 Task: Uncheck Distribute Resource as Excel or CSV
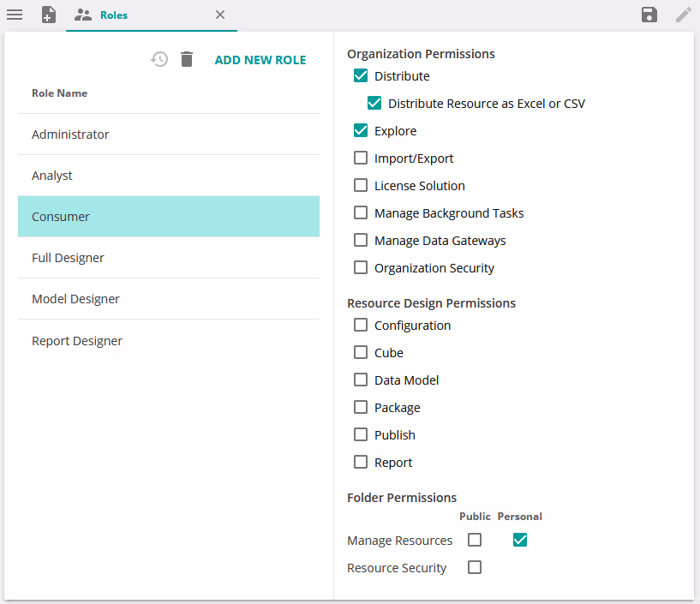click(374, 103)
